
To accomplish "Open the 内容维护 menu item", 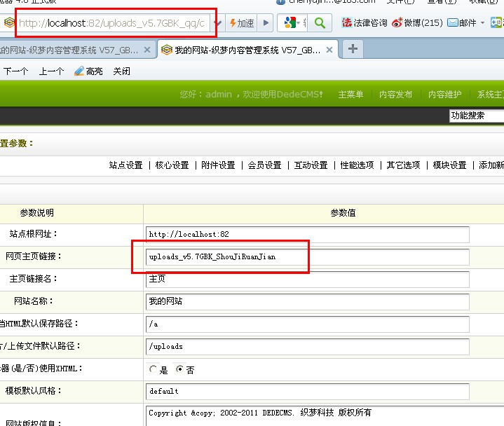I will click(445, 94).
